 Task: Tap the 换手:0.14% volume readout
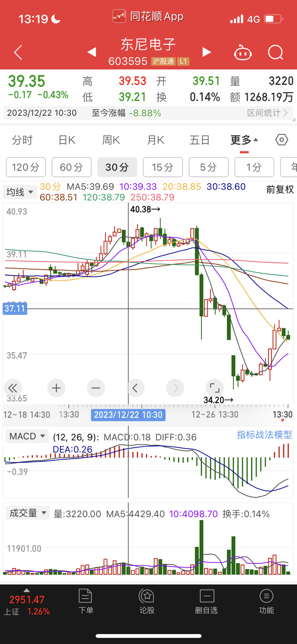tap(246, 514)
